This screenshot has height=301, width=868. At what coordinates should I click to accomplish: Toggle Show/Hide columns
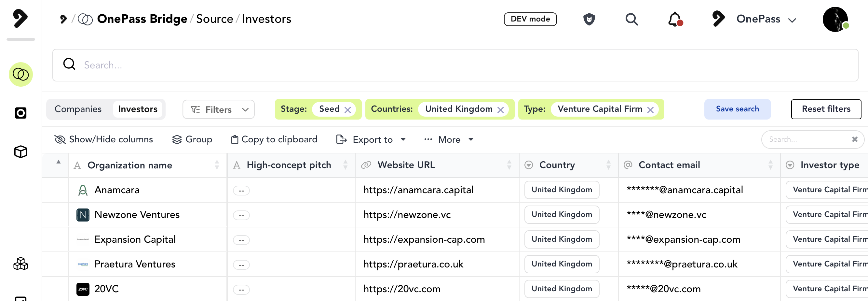pos(103,139)
